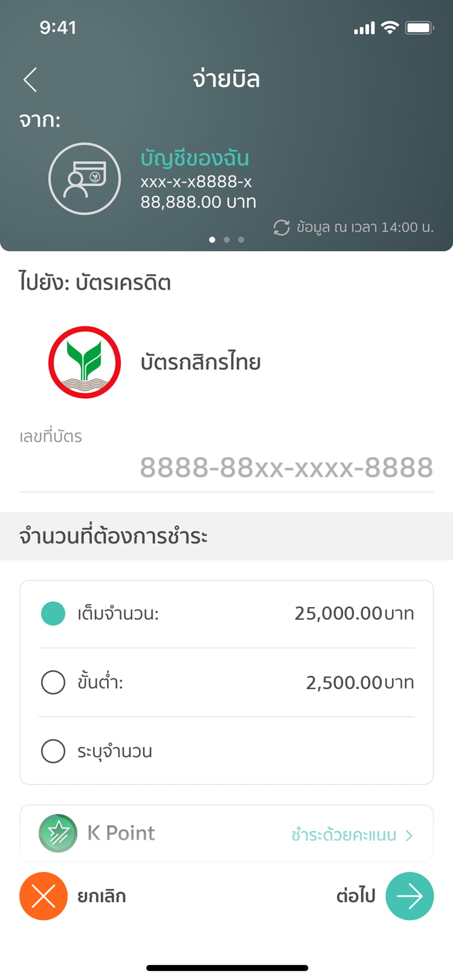Tap the first account page dot
The width and height of the screenshot is (453, 980).
212,240
